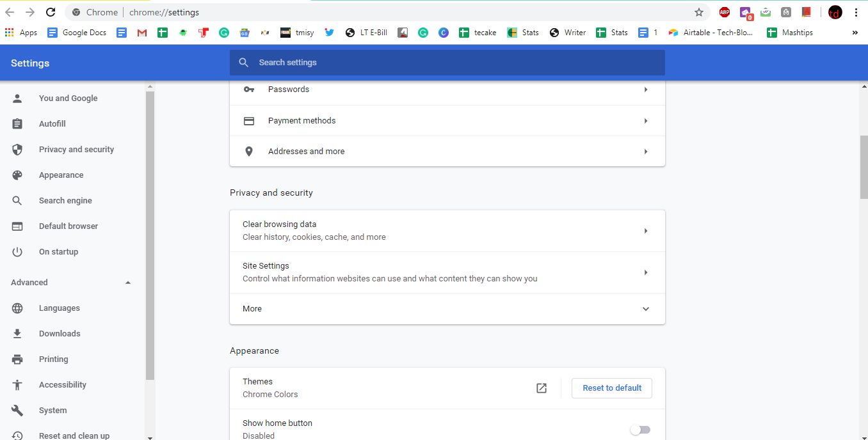Open the red book extension icon

[807, 12]
